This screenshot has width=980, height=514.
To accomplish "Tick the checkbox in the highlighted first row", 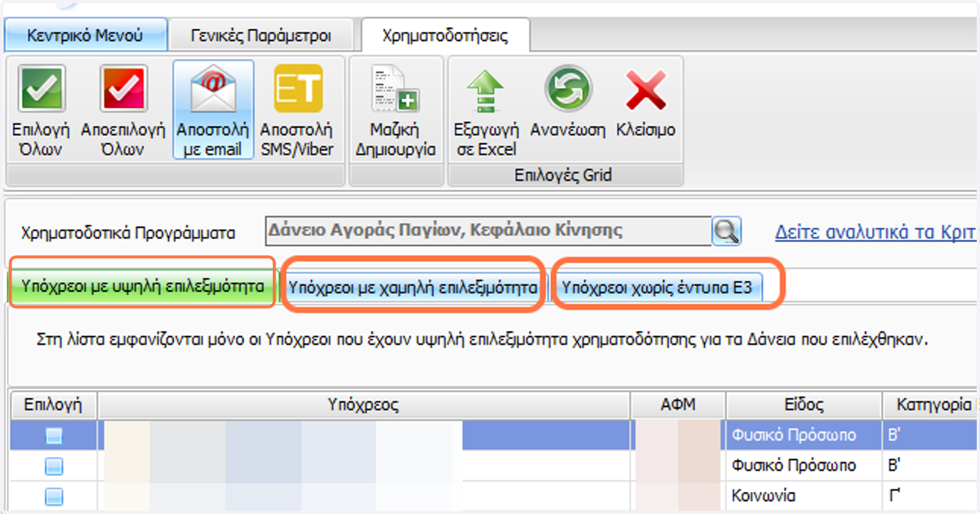I will pos(53,436).
